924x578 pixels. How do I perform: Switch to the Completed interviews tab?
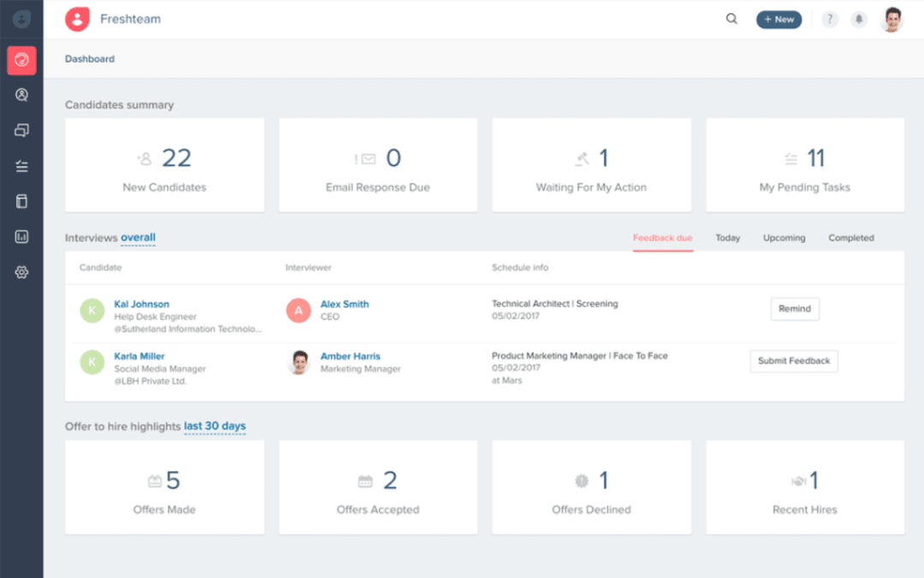click(850, 238)
